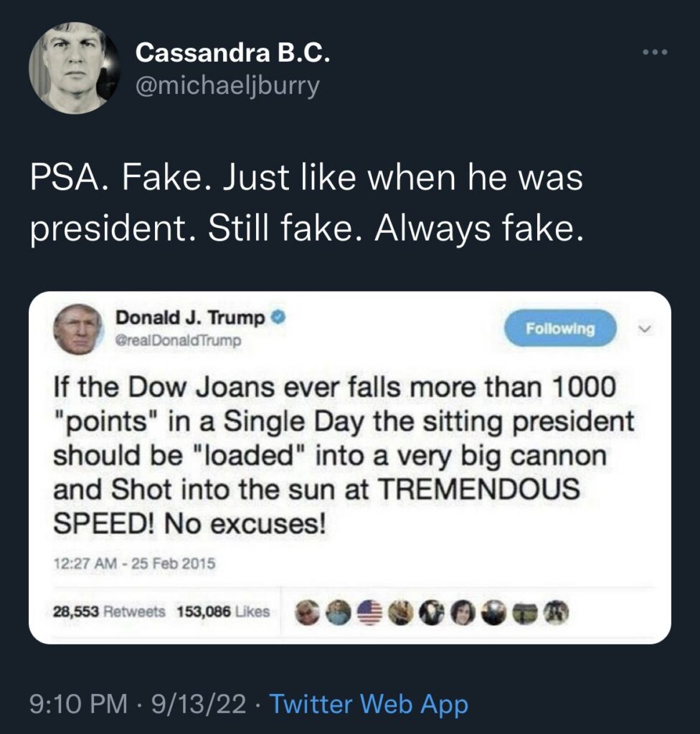700x734 pixels.
Task: Click the Twitter Web App source link
Action: 368,705
